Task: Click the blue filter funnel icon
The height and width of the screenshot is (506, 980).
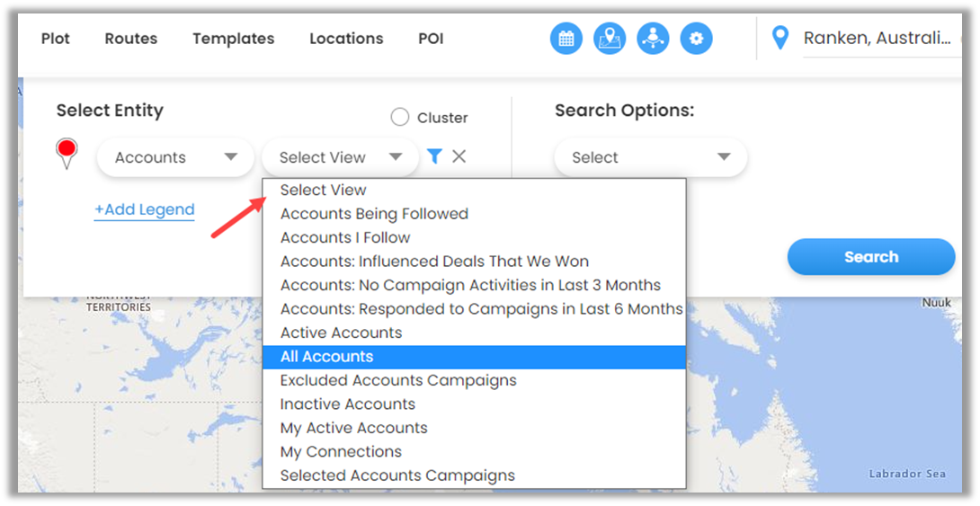Action: pos(434,156)
